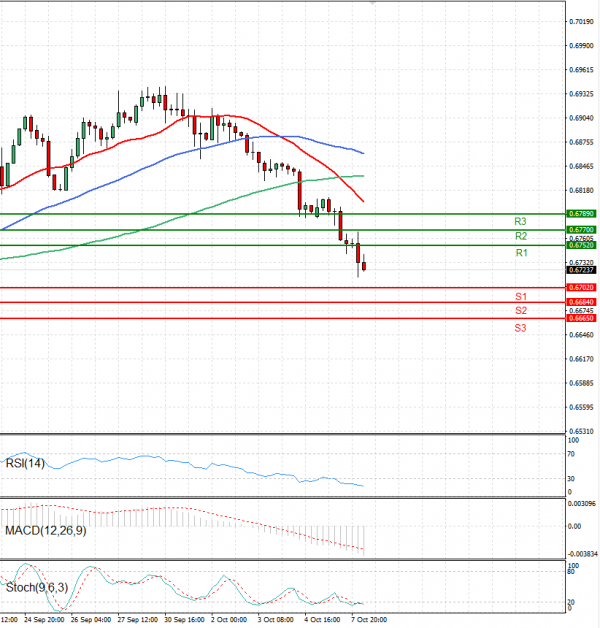
Task: Select the black 0.67237 current price tag
Action: click(x=581, y=270)
